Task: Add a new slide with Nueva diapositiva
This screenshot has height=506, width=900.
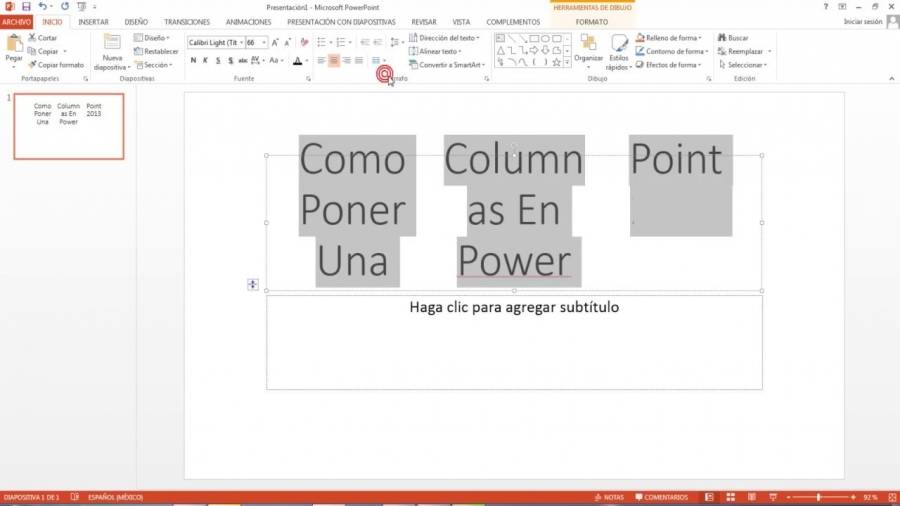Action: pos(112,52)
